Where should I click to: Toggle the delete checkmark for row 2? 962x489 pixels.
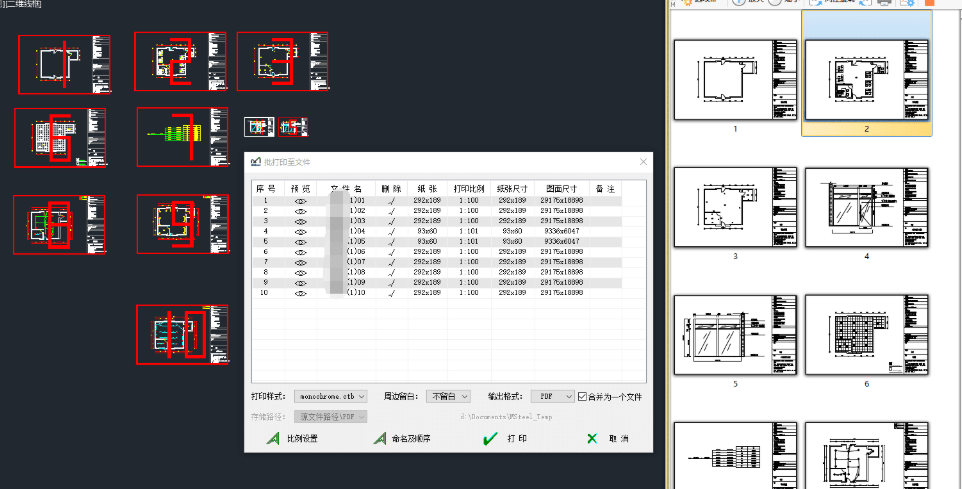coord(391,210)
